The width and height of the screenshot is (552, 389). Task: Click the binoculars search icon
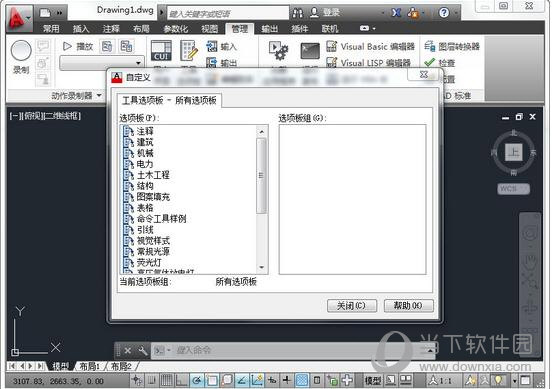coord(297,13)
